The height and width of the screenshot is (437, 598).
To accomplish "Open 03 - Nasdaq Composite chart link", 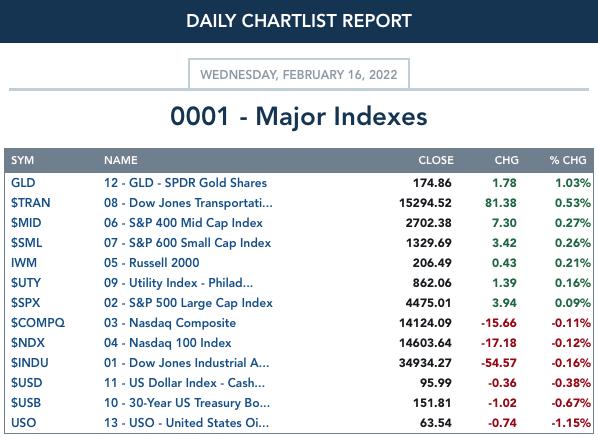I will [x=170, y=323].
